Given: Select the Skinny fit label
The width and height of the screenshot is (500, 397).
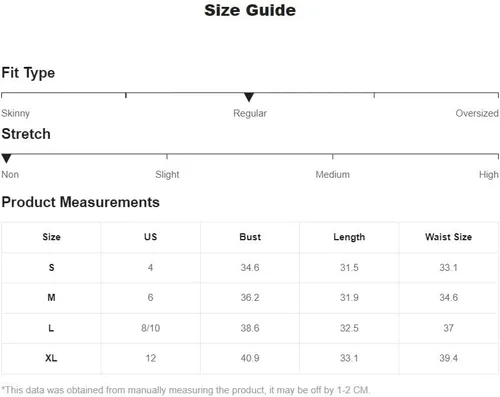Looking at the screenshot, I should click(x=16, y=113).
